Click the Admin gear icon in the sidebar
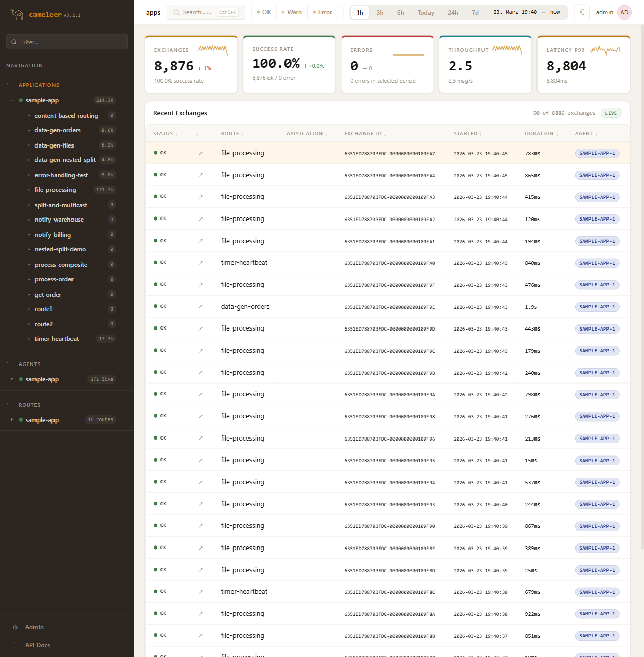 (x=15, y=627)
